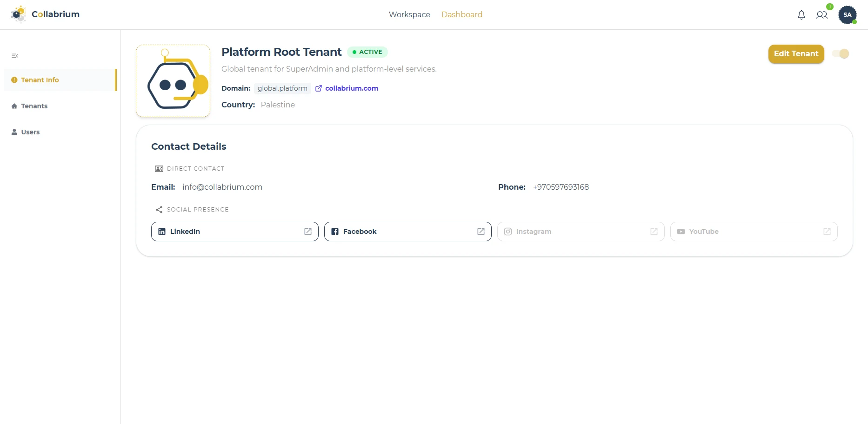Switch to the Workspace tab

point(409,14)
